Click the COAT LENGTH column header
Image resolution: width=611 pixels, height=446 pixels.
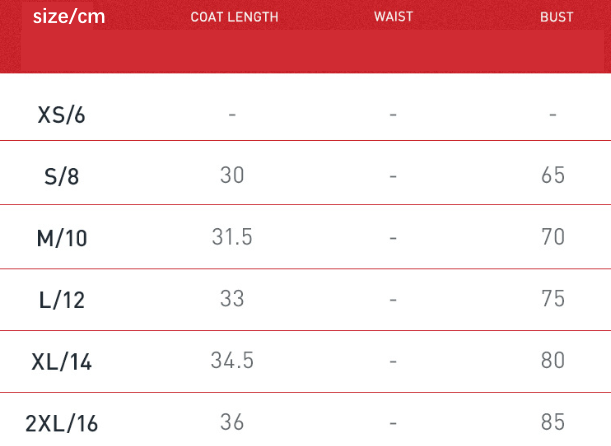234,18
